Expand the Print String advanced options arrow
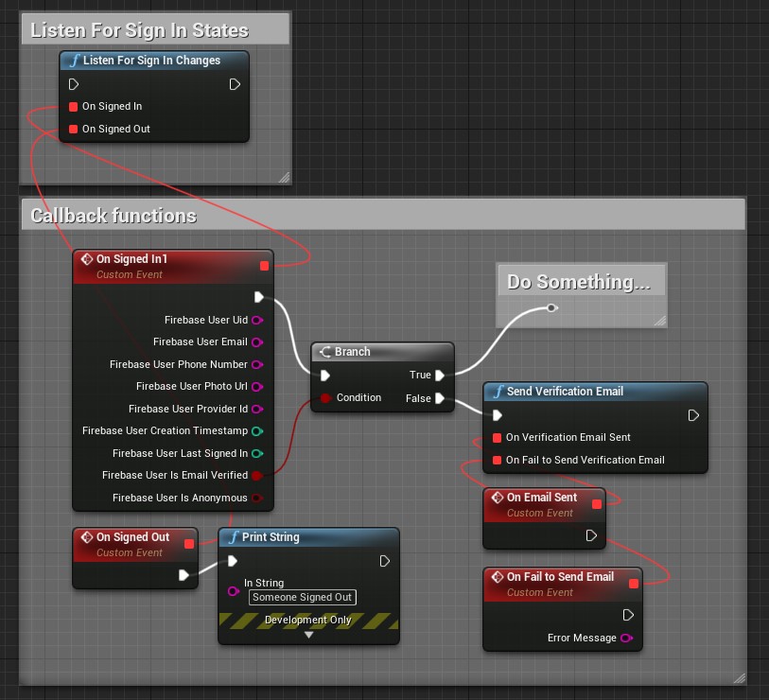Viewport: 769px width, 700px height. click(308, 635)
